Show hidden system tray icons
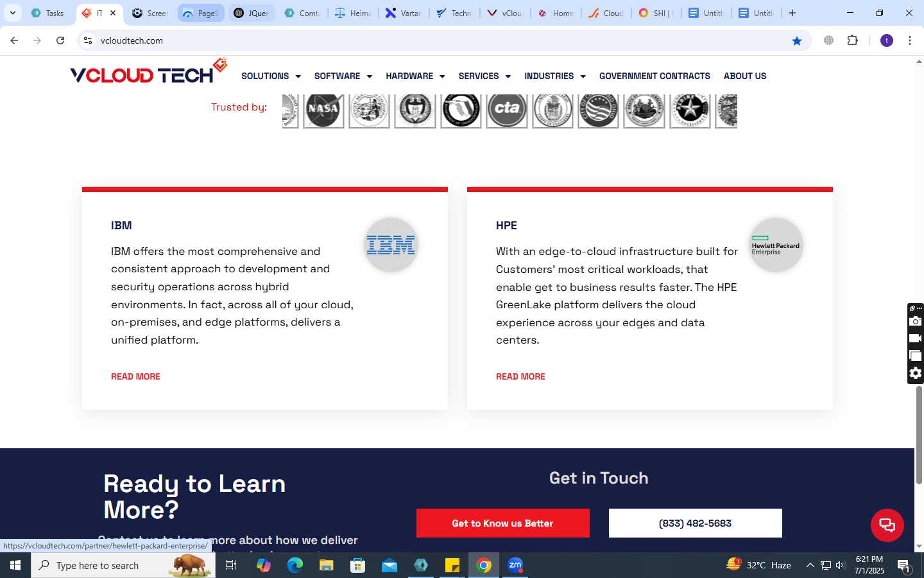Image resolution: width=924 pixels, height=578 pixels. (x=810, y=565)
